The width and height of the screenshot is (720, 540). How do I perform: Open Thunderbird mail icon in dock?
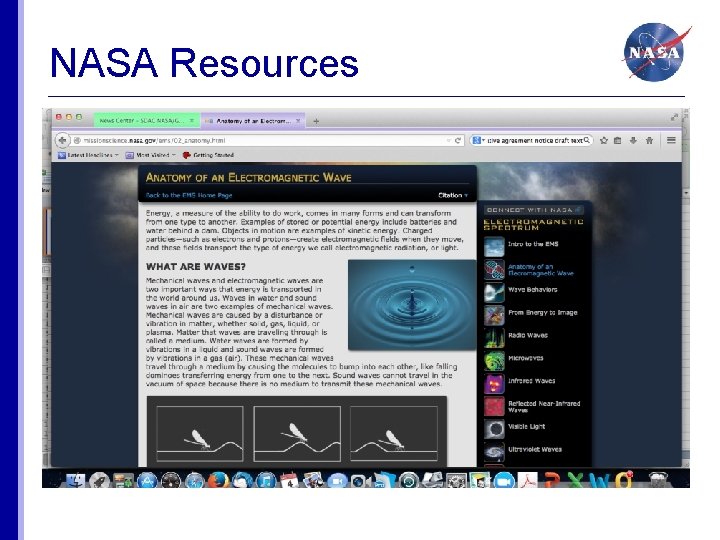pos(242,480)
